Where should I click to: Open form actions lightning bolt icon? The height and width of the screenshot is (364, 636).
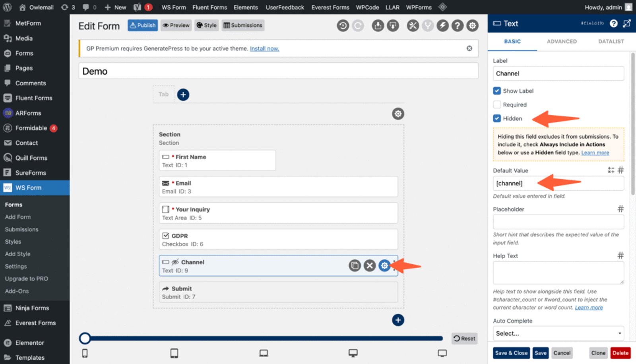[x=442, y=26]
